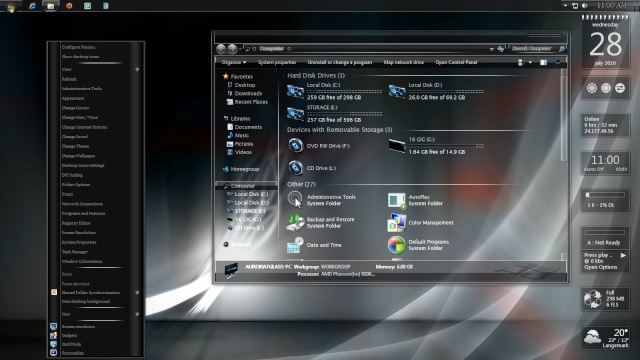Click the play button in the radio gadget
Viewport: 640px width, 360px height.
623,256
